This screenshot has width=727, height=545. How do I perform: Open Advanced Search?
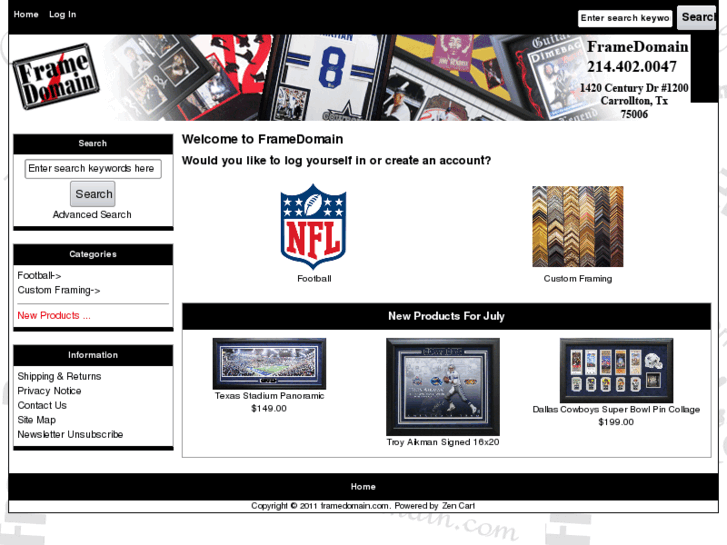92,215
